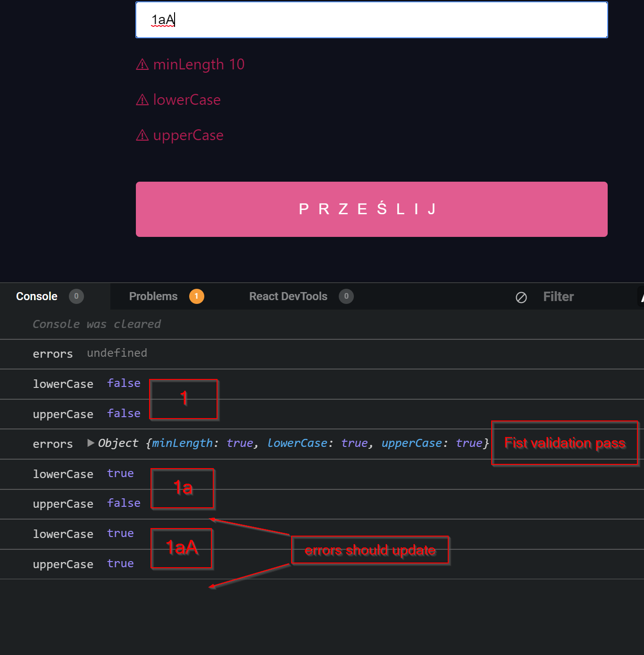
Task: Collapse the logged errors object details
Action: 90,443
